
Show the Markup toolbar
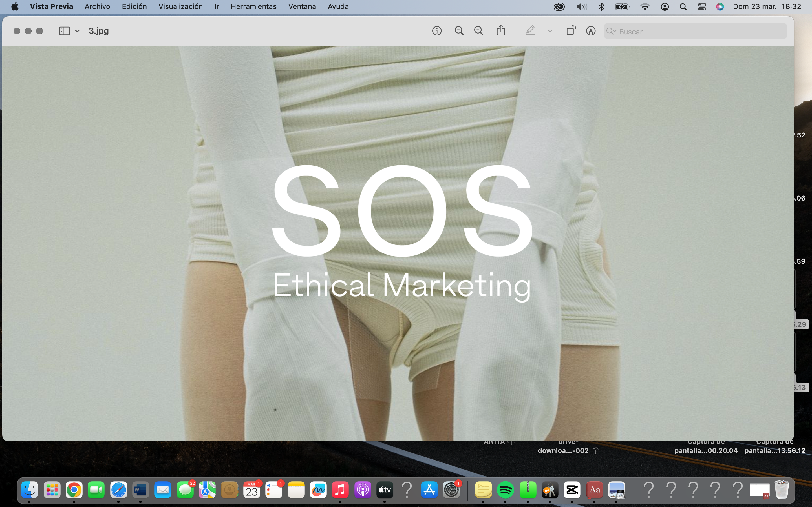click(591, 31)
